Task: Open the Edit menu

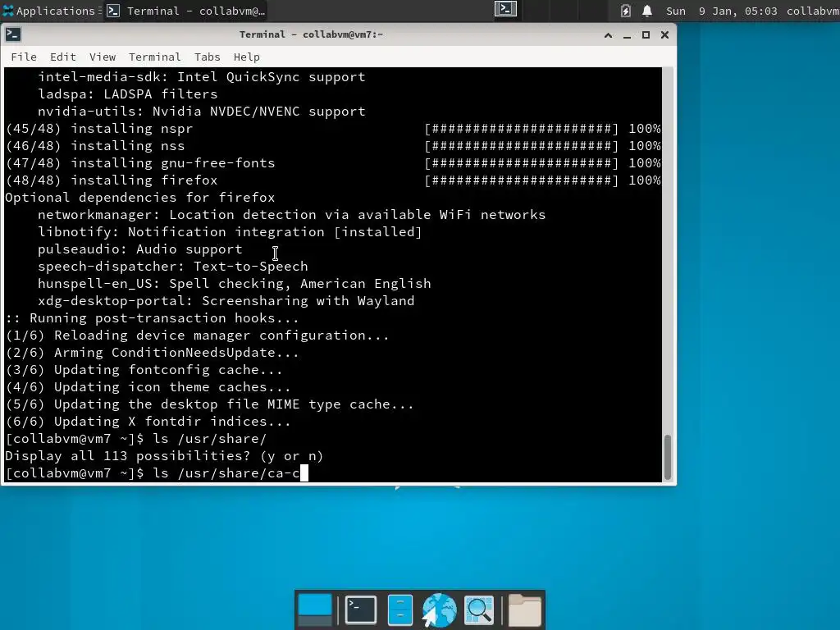Action: click(62, 57)
